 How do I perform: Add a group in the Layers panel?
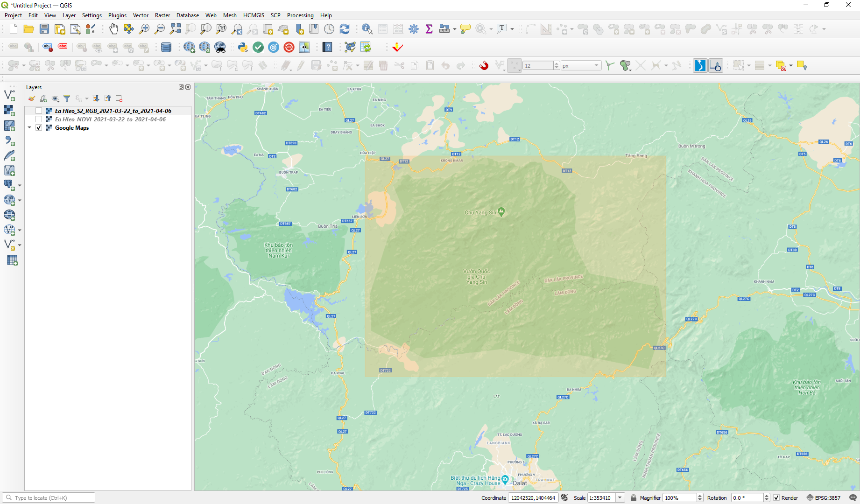(x=43, y=98)
